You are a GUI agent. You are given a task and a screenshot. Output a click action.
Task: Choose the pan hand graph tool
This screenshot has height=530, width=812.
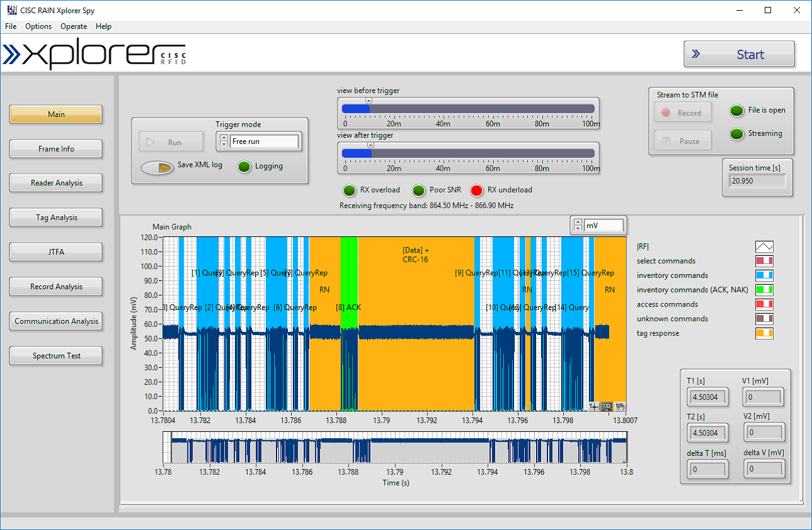tap(620, 406)
